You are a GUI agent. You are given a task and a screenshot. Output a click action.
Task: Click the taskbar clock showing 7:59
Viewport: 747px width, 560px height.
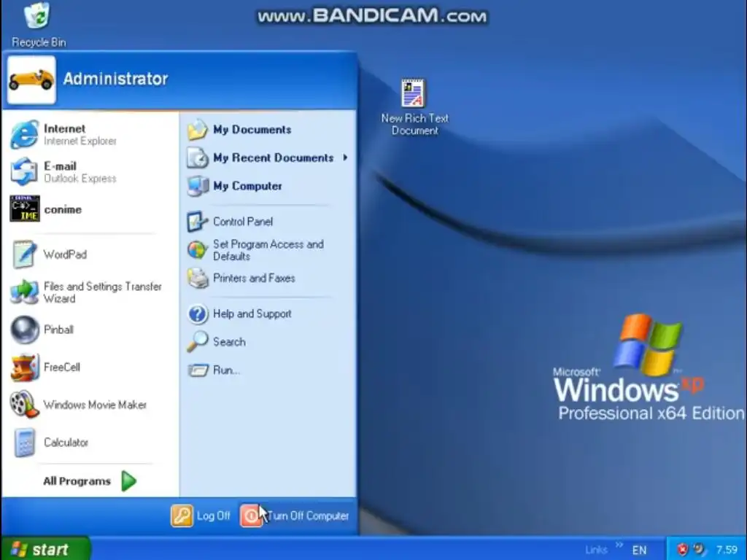pyautogui.click(x=727, y=550)
